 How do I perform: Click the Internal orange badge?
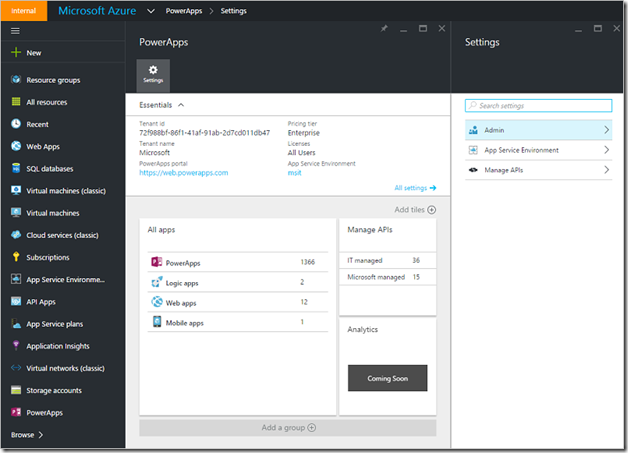tap(24, 11)
